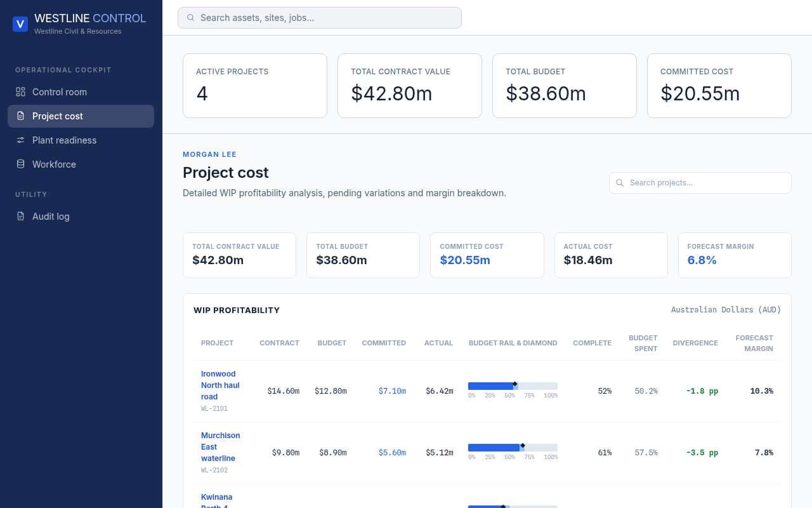Click the Project cost document icon
The height and width of the screenshot is (508, 812).
20,116
